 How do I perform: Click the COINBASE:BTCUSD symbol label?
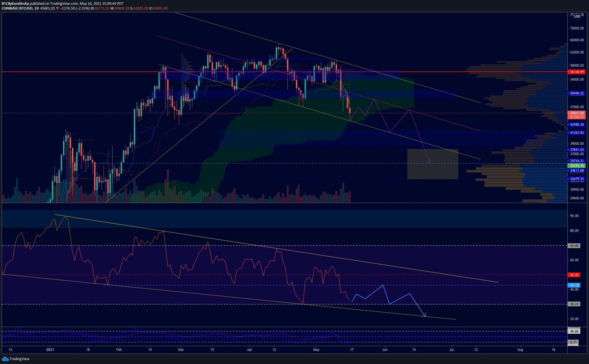(17, 8)
